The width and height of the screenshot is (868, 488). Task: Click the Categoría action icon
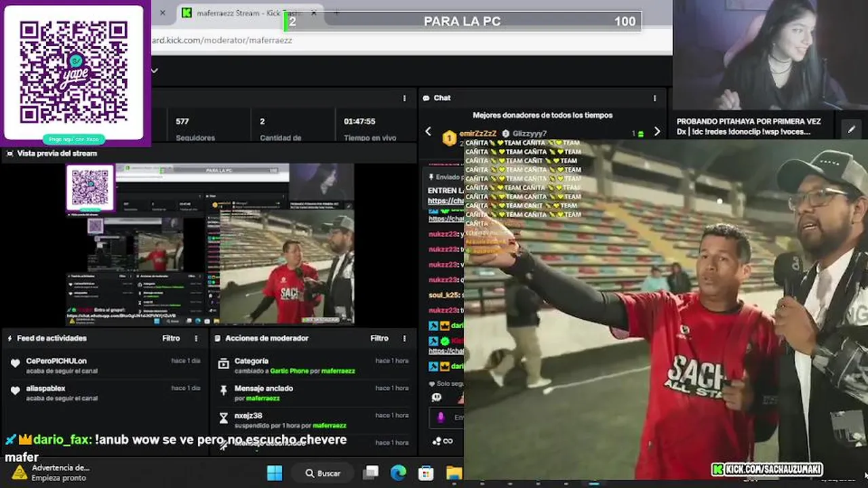[x=223, y=364]
